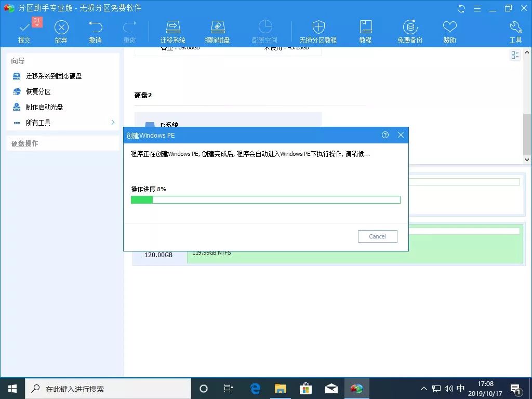Open Task View on taskbar
532x399 pixels.
(x=229, y=389)
